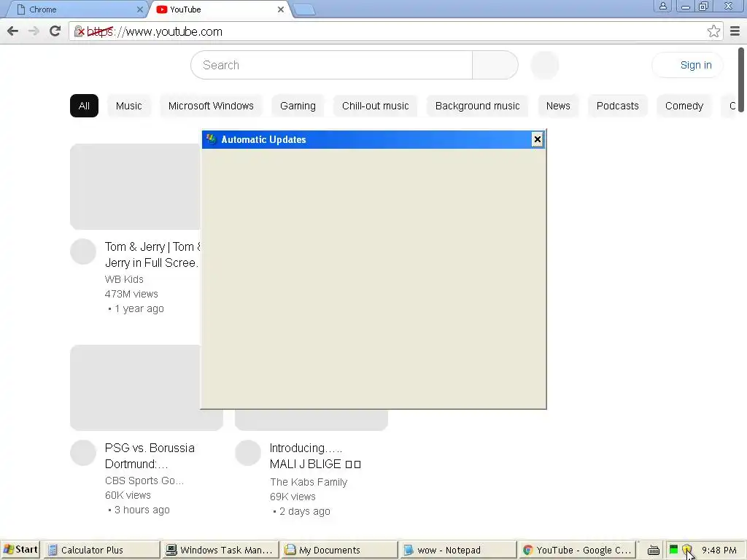The image size is (747, 560).
Task: Switch to Calculator Plus in taskbar
Action: pyautogui.click(x=102, y=550)
